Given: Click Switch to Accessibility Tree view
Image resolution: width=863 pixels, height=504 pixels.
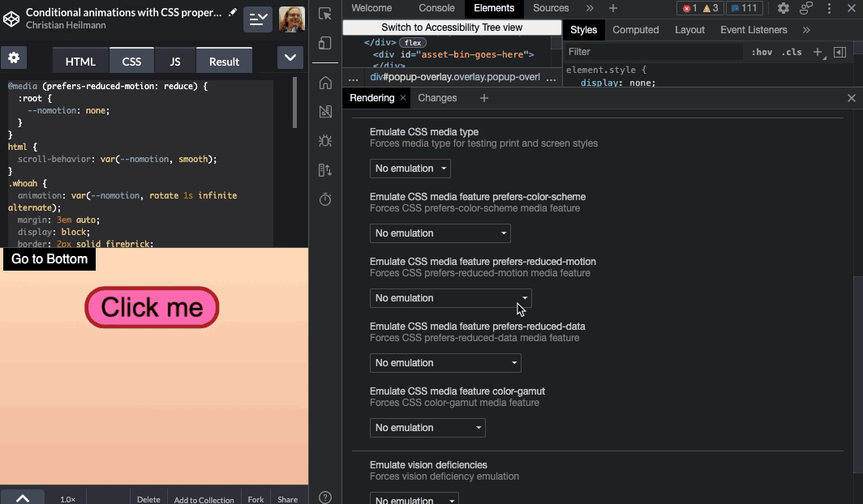Looking at the screenshot, I should (x=452, y=28).
